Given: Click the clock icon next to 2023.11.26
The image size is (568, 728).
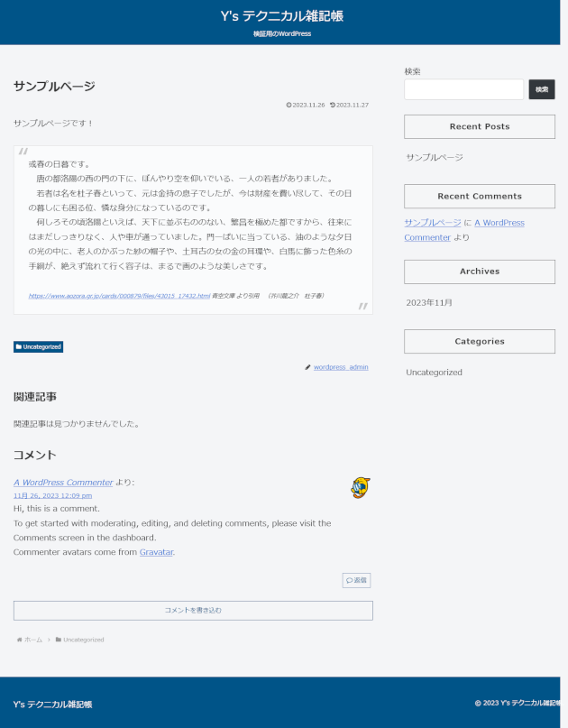Looking at the screenshot, I should [x=289, y=105].
